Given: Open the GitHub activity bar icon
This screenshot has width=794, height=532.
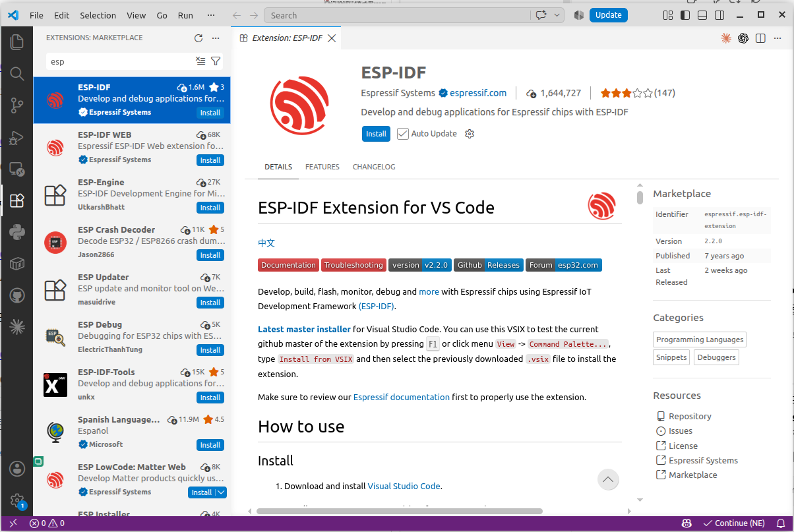Looking at the screenshot, I should pos(17,295).
